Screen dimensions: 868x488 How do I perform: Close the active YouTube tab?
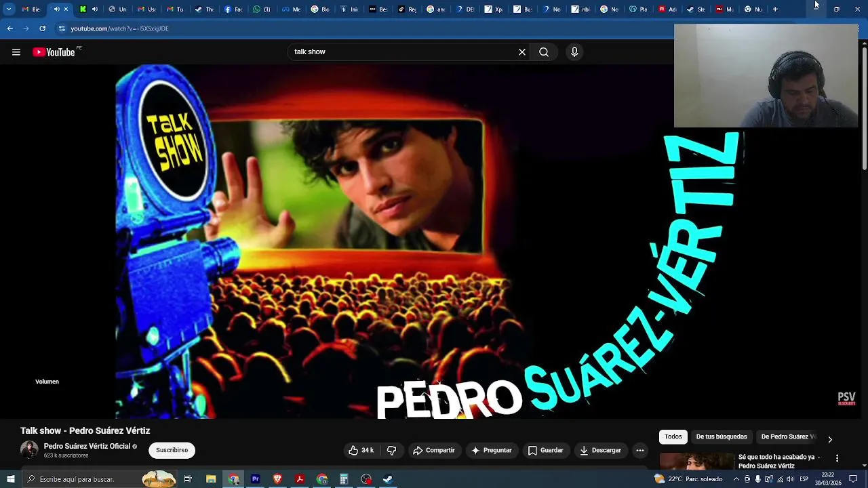click(66, 9)
